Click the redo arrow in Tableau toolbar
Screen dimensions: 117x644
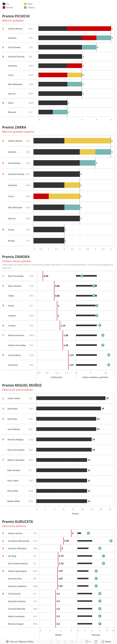pyautogui.click(x=58, y=642)
